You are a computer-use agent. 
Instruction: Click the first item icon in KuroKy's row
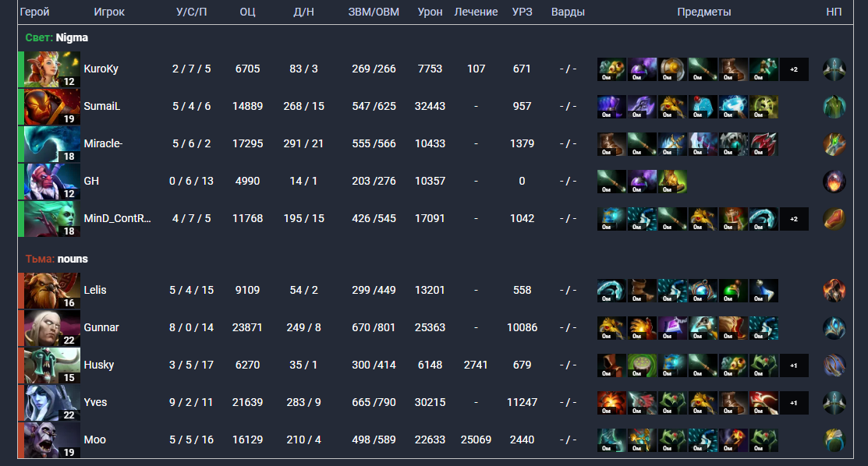[611, 69]
